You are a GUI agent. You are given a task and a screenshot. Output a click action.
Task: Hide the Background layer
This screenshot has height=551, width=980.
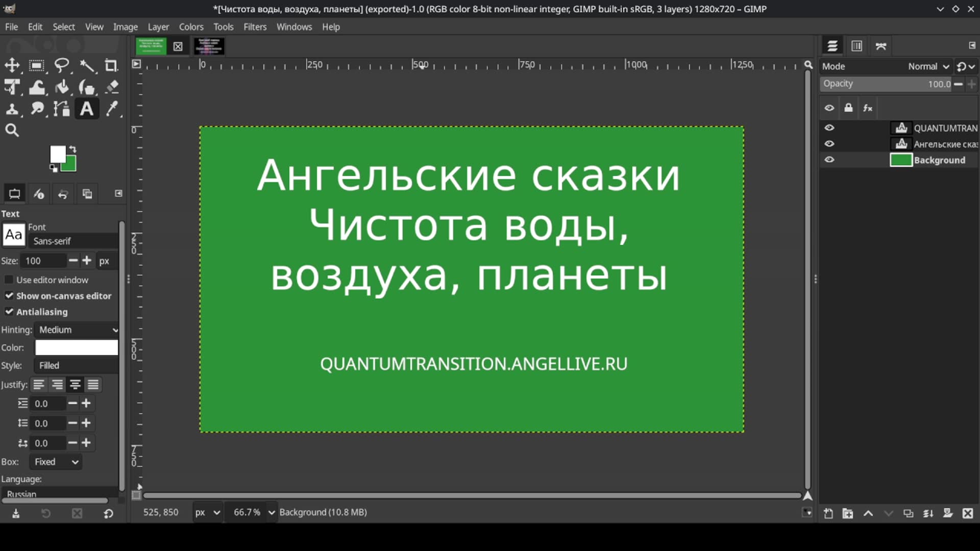[829, 160]
